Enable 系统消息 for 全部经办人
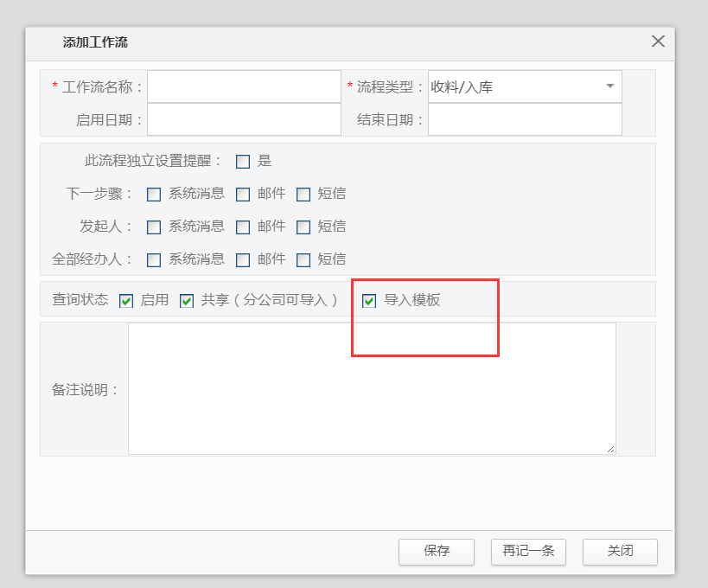This screenshot has height=588, width=708. 154,259
